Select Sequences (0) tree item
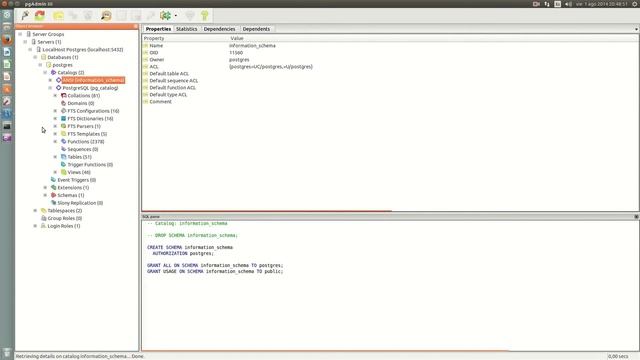The width and height of the screenshot is (640, 360). 83,149
